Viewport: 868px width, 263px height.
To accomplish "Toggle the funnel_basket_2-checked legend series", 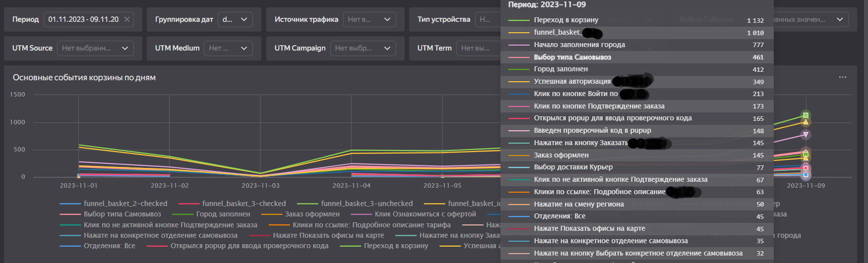I will pos(113,204).
